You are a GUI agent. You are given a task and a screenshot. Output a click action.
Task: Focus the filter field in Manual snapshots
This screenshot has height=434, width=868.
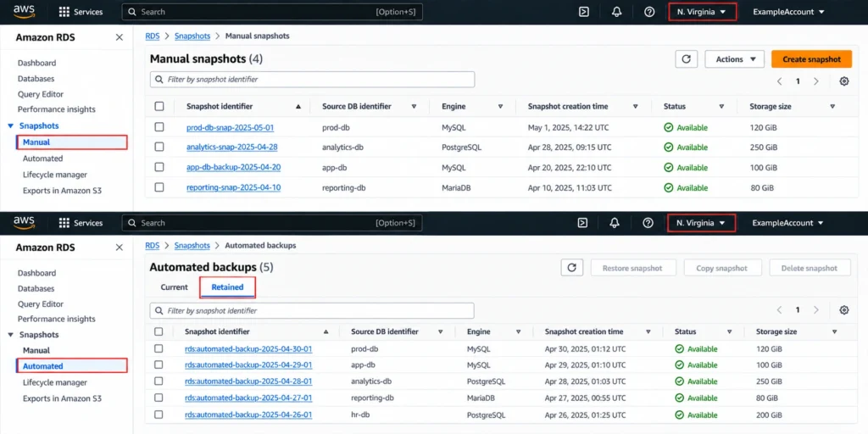pyautogui.click(x=312, y=79)
